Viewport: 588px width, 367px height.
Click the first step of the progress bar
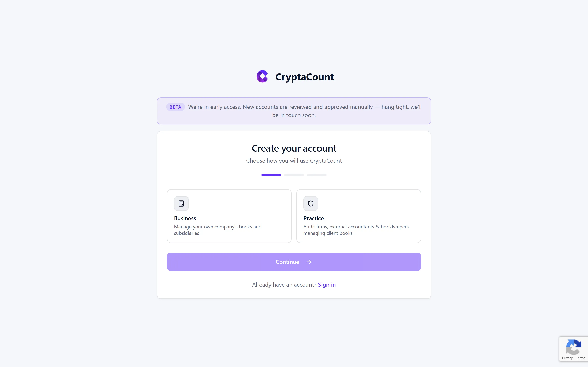point(271,175)
